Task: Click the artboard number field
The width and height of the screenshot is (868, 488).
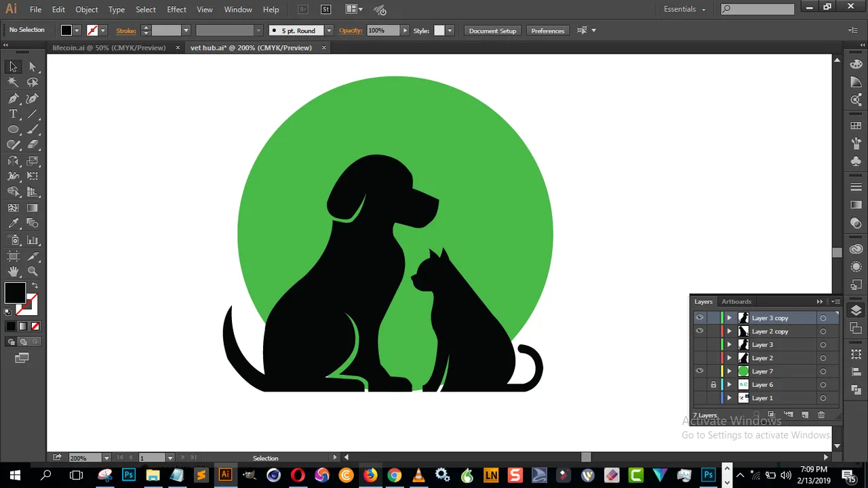Action: coord(152,458)
